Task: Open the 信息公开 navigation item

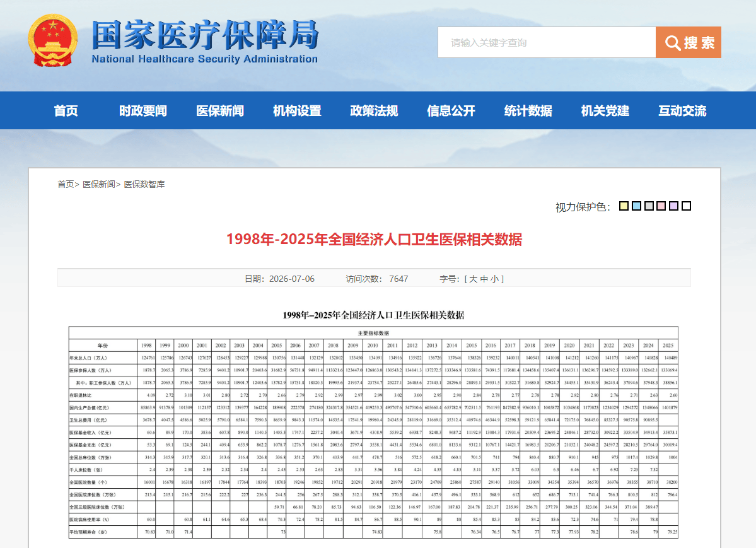Action: (451, 111)
